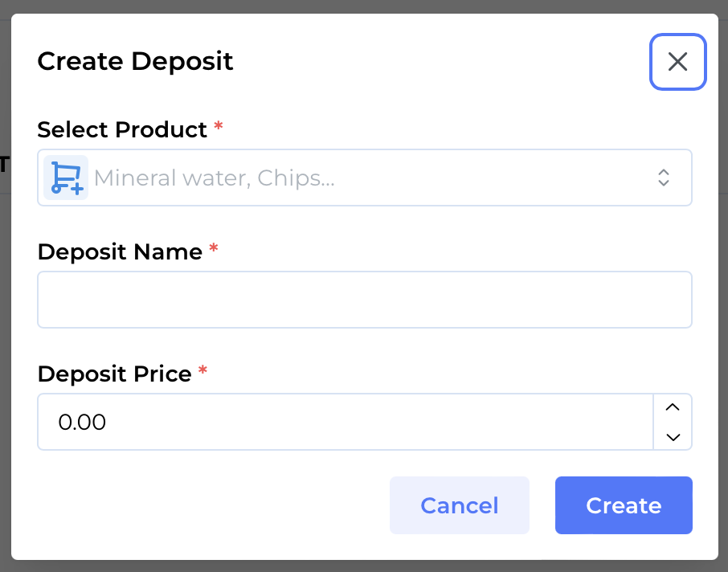Click the up-down chevron in Select Product

[664, 178]
